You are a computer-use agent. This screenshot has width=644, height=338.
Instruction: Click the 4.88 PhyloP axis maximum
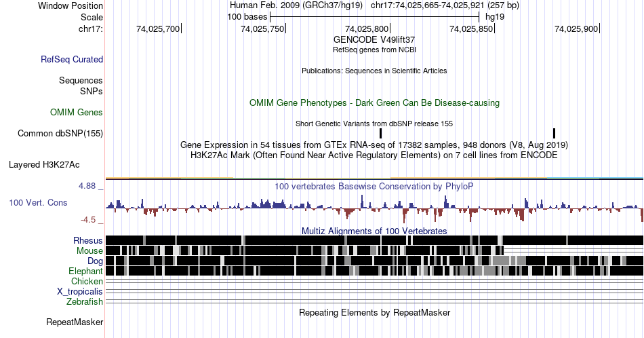tap(87, 186)
